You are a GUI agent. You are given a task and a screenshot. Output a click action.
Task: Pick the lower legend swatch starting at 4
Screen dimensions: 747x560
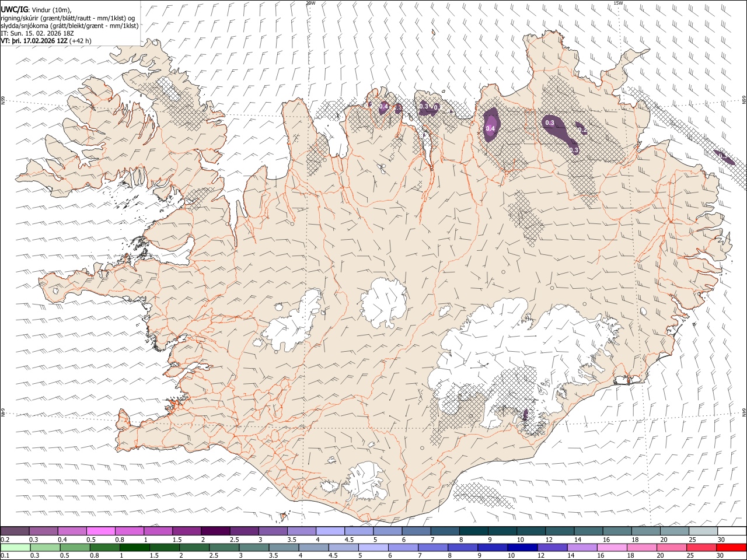[x=313, y=547]
